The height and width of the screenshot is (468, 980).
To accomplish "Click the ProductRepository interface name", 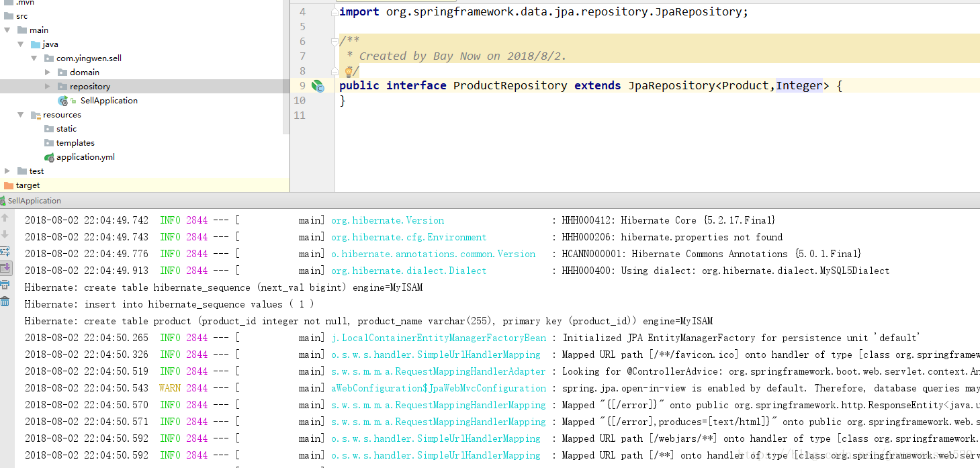I will coord(510,85).
